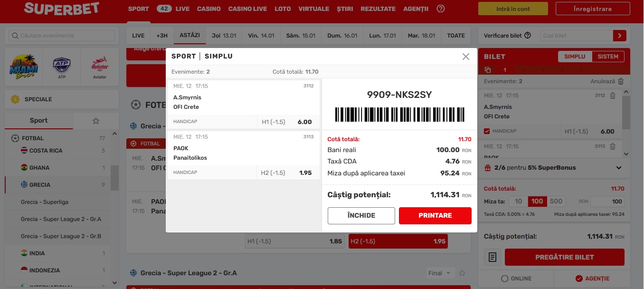Toggle the Handicap checkbox for A.Smyrnis

tap(486, 131)
